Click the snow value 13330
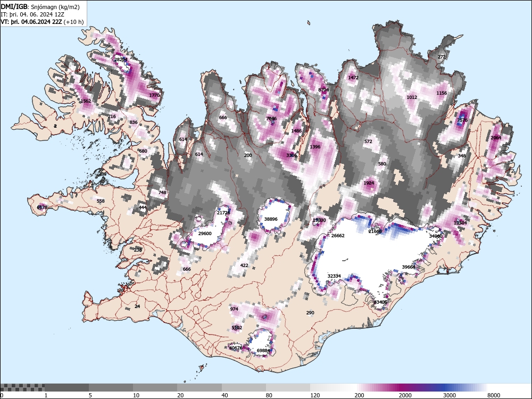Image resolution: width=532 pixels, height=399 pixels. pos(319,221)
